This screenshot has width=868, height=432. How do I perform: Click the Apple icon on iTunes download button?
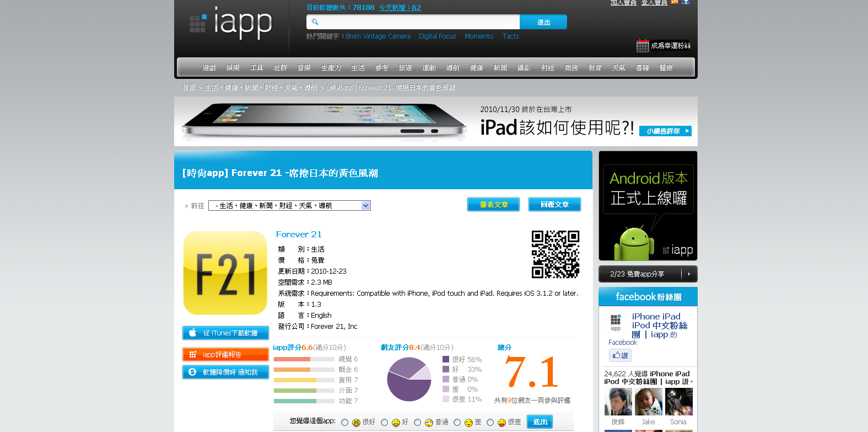click(x=193, y=333)
